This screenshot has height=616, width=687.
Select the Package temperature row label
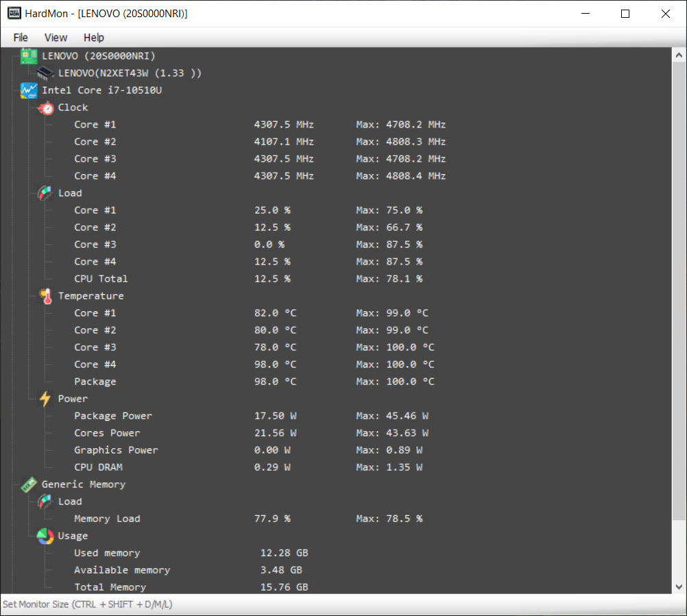[x=95, y=382]
